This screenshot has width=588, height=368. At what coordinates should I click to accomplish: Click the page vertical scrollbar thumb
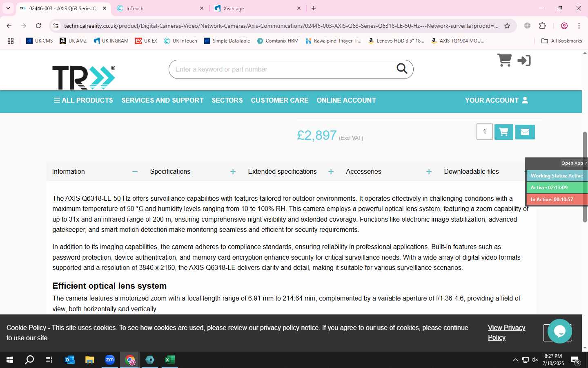[x=585, y=177]
